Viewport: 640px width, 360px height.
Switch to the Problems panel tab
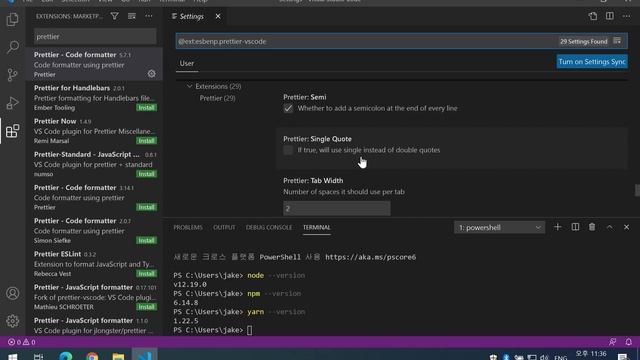[188, 227]
